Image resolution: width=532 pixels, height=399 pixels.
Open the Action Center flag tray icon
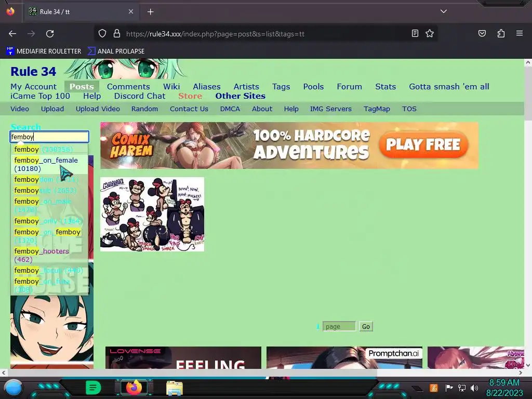449,388
